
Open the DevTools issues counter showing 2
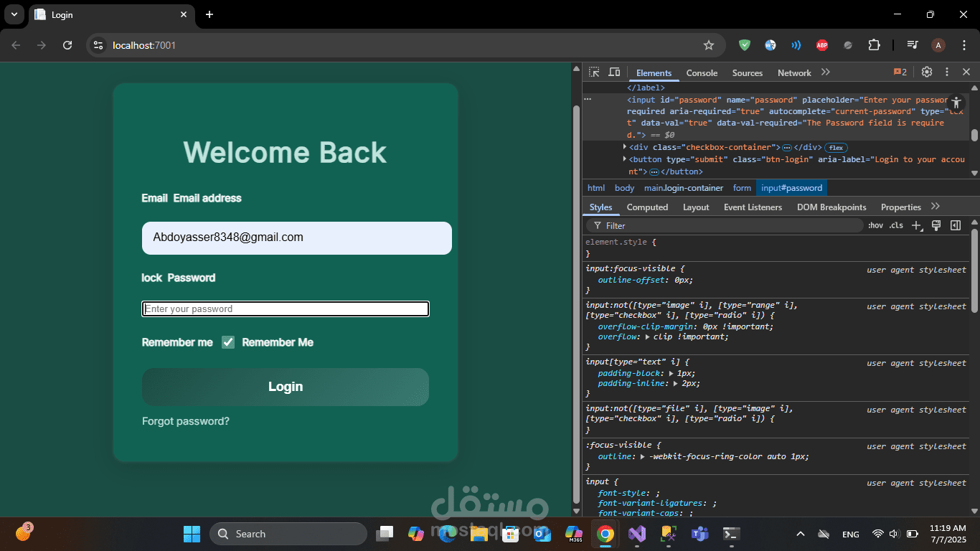(x=900, y=72)
